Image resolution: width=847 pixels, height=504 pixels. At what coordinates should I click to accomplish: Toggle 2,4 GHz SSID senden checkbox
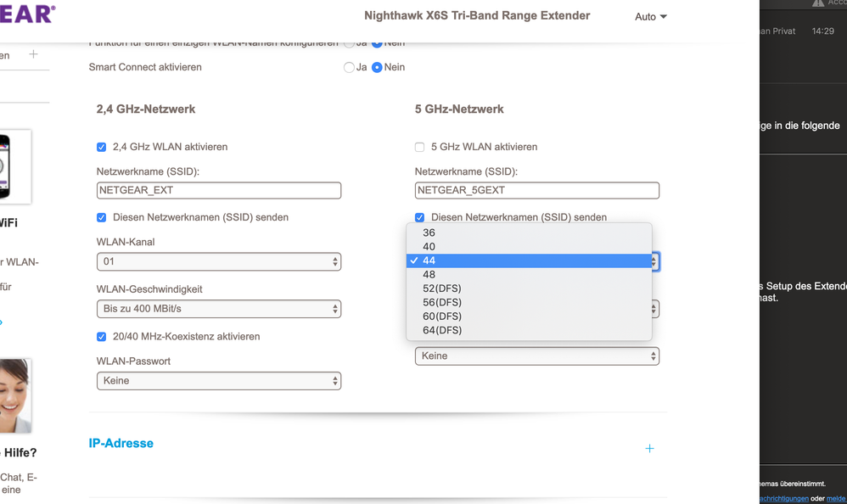click(x=102, y=218)
